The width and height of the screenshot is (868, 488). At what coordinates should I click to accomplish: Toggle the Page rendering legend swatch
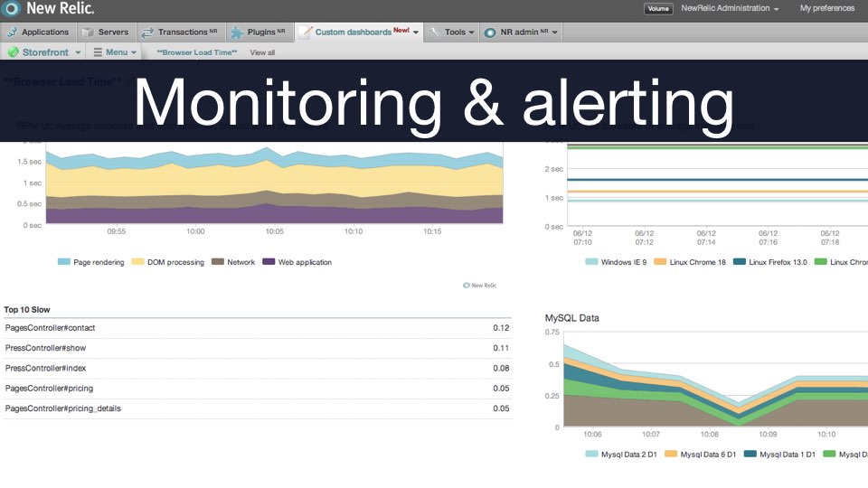coord(63,262)
